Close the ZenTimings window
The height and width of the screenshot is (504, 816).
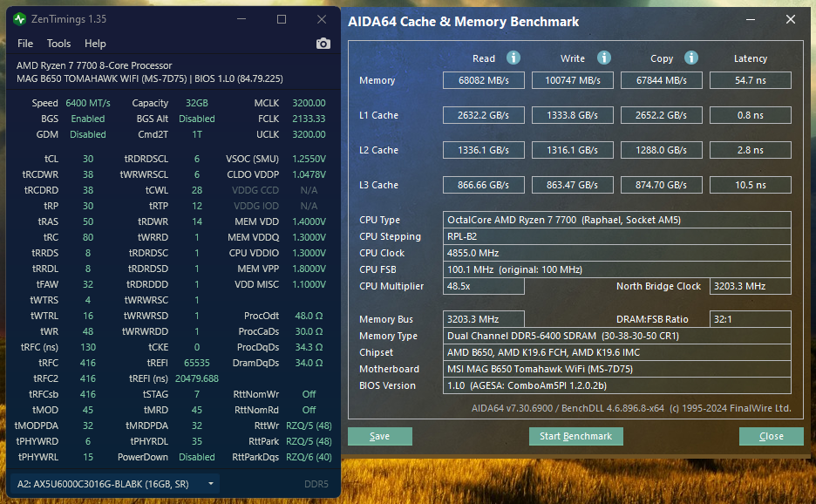click(x=322, y=19)
